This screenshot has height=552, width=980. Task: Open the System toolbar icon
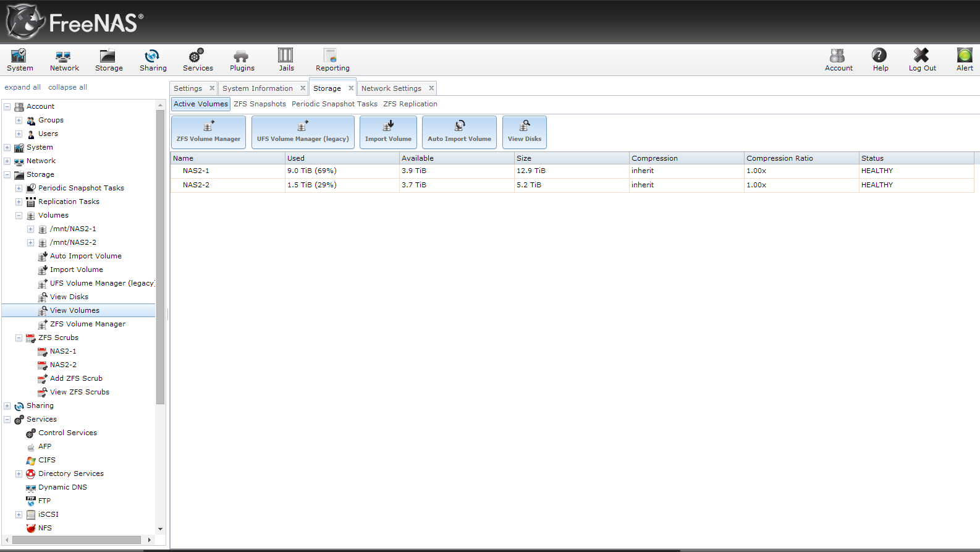coord(20,60)
